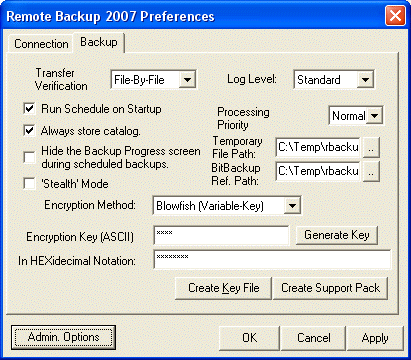Click the Encryption Method label
Viewport: 411px width, 360px height.
90,205
